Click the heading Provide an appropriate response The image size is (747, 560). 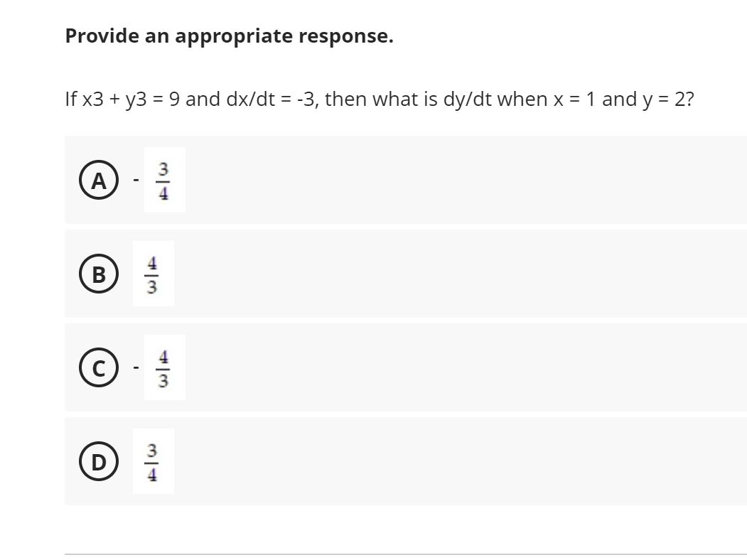[228, 36]
